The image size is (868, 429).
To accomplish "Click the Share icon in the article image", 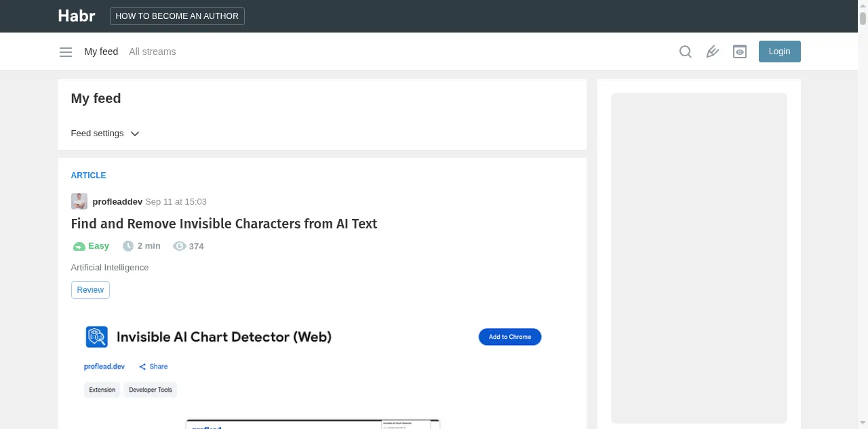I will click(142, 367).
